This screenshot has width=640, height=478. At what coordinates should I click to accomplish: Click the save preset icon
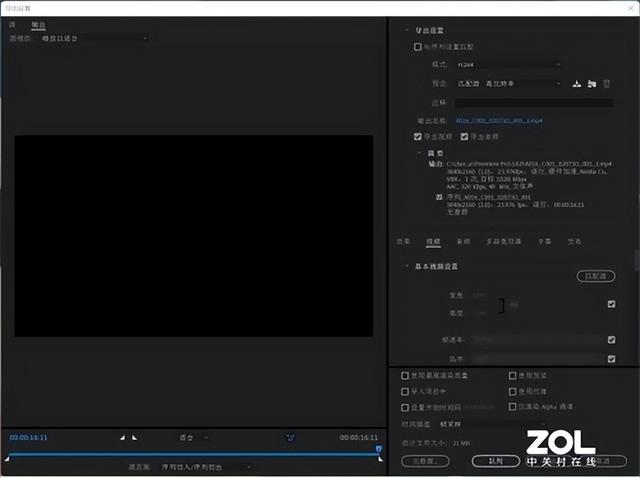coord(577,84)
